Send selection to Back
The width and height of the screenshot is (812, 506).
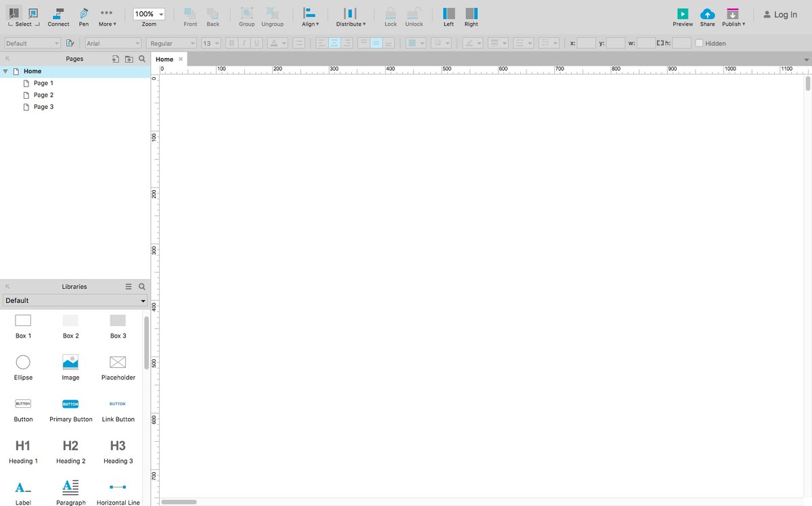[213, 17]
